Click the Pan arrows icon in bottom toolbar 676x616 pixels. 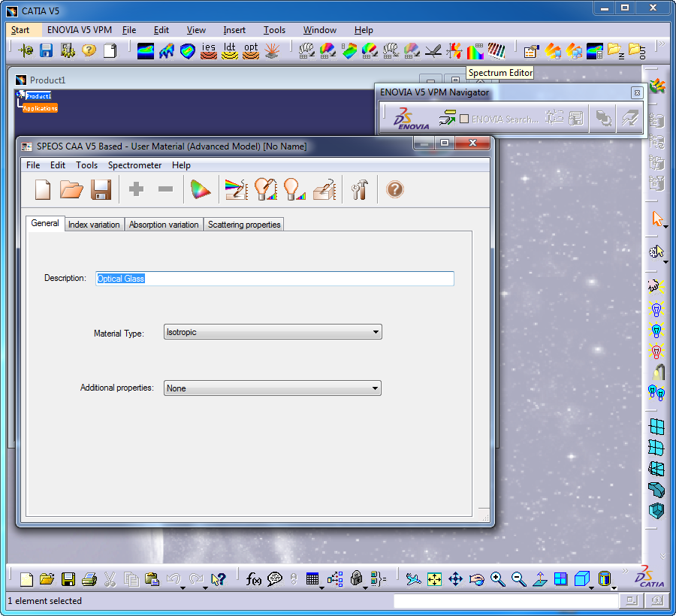pos(456,579)
